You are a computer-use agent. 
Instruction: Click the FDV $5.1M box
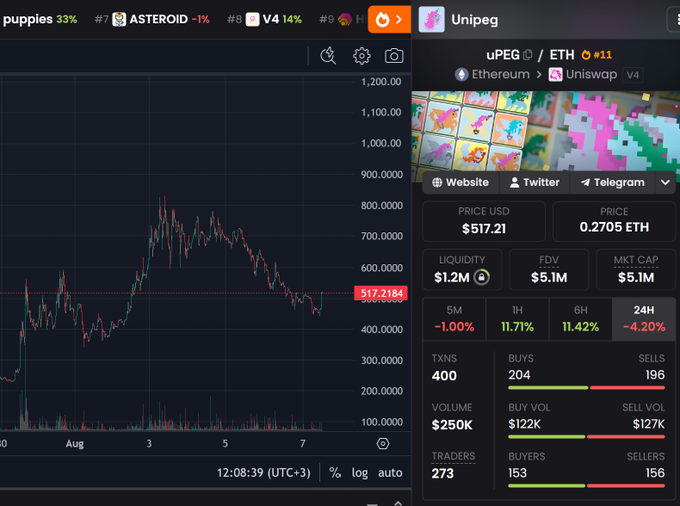point(549,269)
